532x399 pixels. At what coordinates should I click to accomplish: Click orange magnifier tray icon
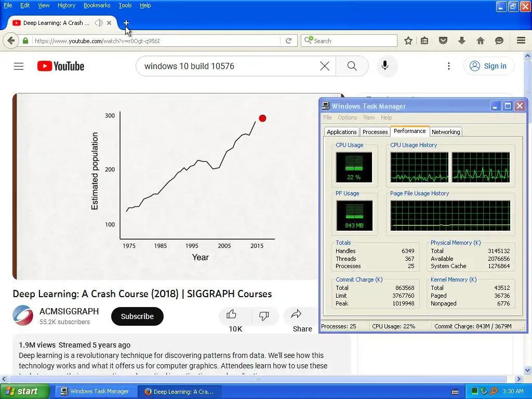(x=494, y=391)
